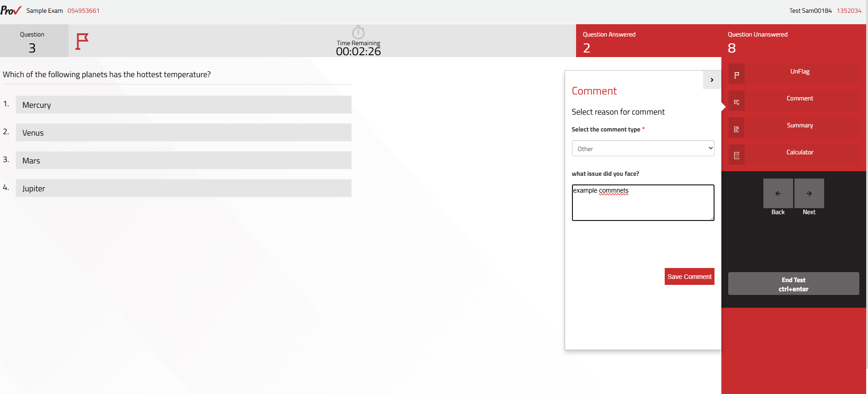The height and width of the screenshot is (394, 868).
Task: Click inside the issue description text box
Action: point(643,203)
